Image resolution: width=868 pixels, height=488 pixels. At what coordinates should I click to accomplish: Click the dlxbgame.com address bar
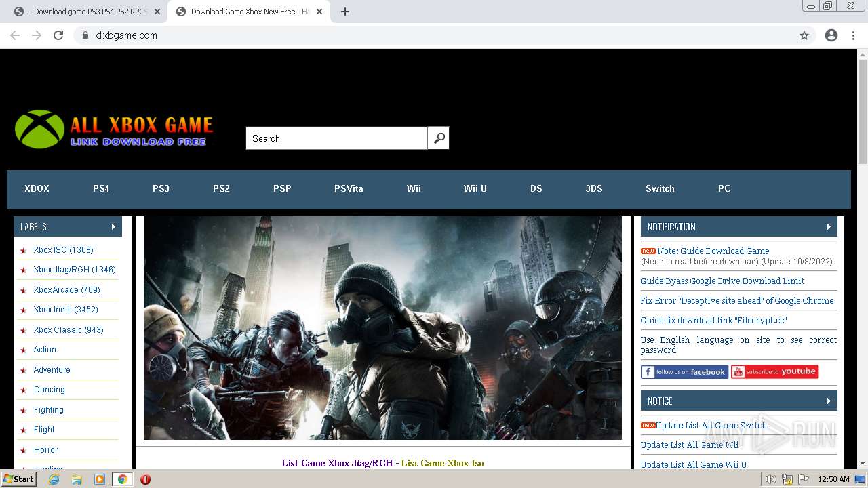pyautogui.click(x=434, y=35)
